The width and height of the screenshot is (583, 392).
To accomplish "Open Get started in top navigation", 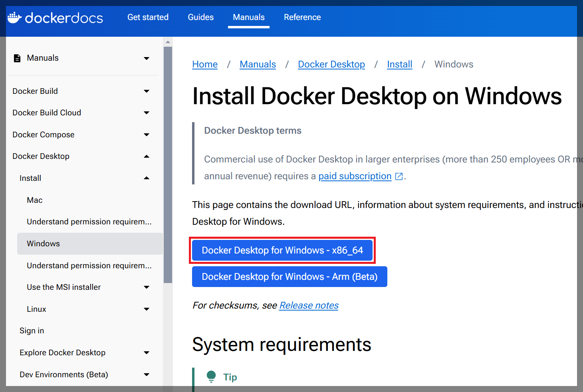I will [148, 17].
